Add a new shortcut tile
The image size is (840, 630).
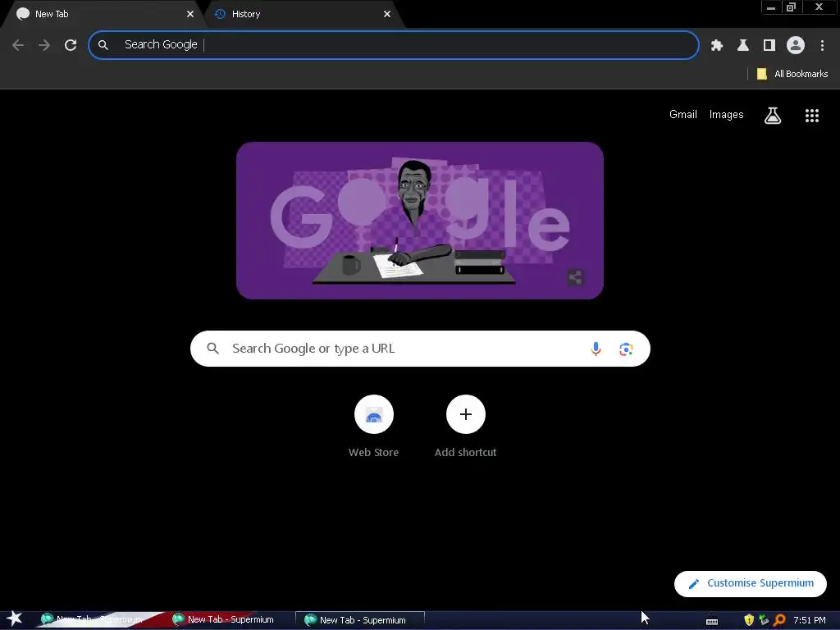pyautogui.click(x=466, y=427)
